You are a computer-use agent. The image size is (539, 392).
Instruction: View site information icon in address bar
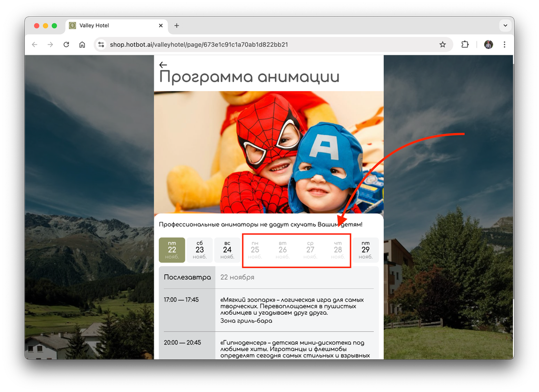[x=101, y=45]
